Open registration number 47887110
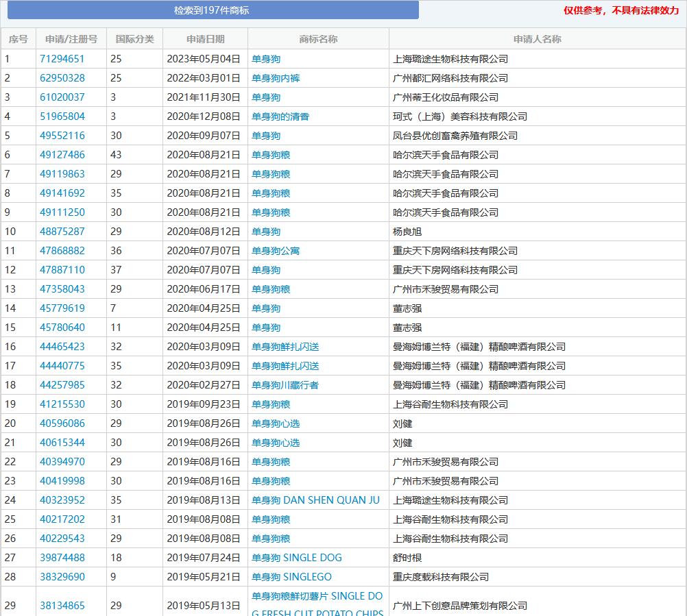687x616 pixels. 62,270
